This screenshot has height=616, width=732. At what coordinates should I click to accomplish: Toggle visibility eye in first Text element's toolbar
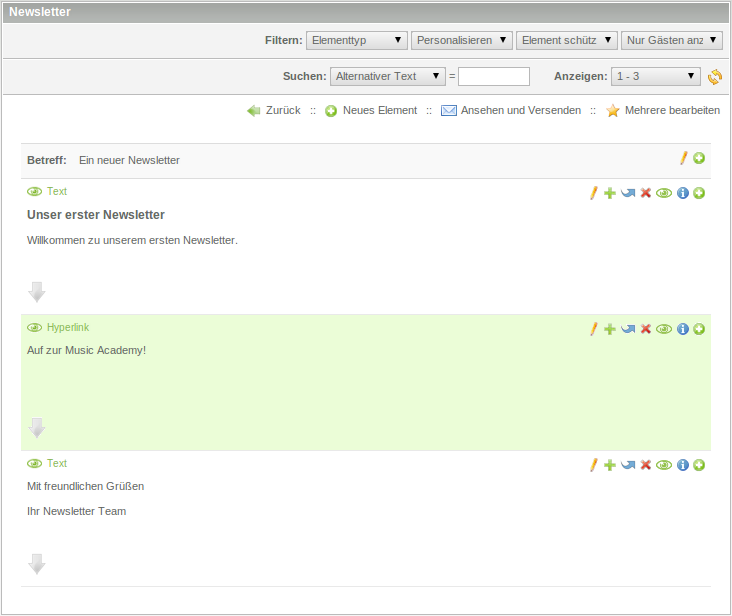pos(664,193)
